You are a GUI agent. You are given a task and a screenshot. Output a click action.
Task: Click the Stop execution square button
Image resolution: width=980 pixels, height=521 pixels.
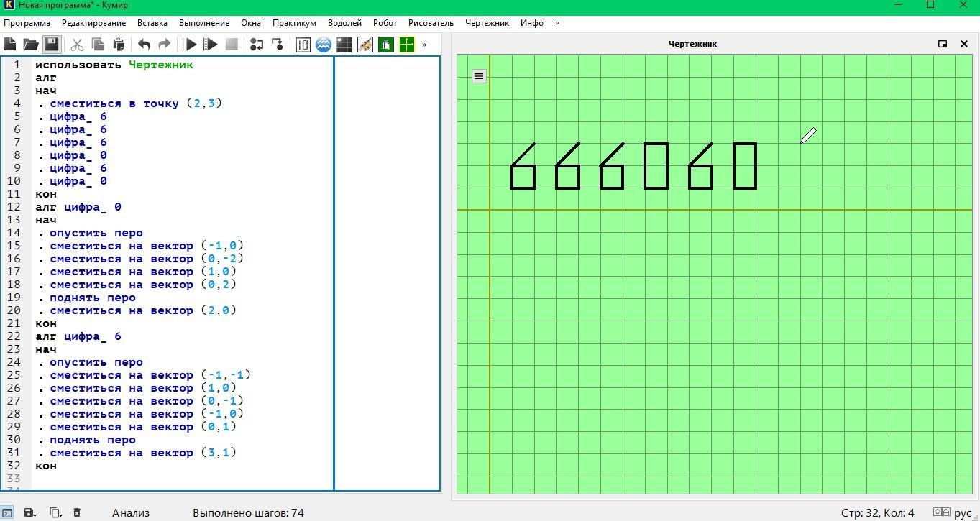tap(232, 45)
